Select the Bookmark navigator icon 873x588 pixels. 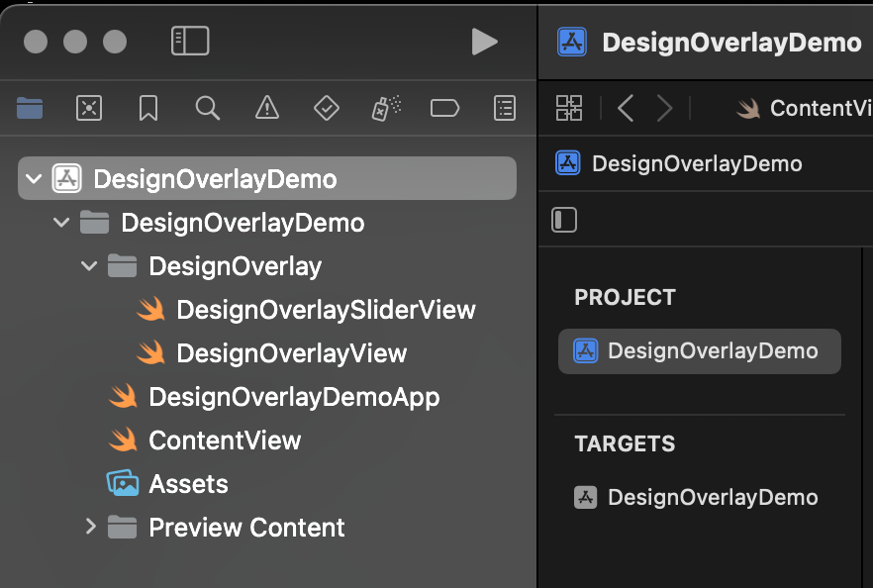coord(148,108)
